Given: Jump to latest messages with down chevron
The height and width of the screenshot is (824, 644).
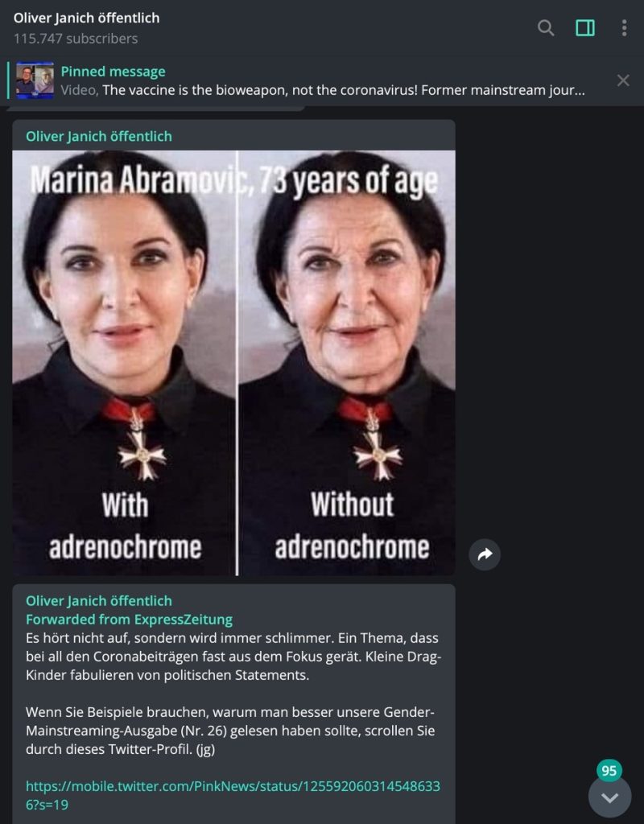Looking at the screenshot, I should [x=609, y=797].
